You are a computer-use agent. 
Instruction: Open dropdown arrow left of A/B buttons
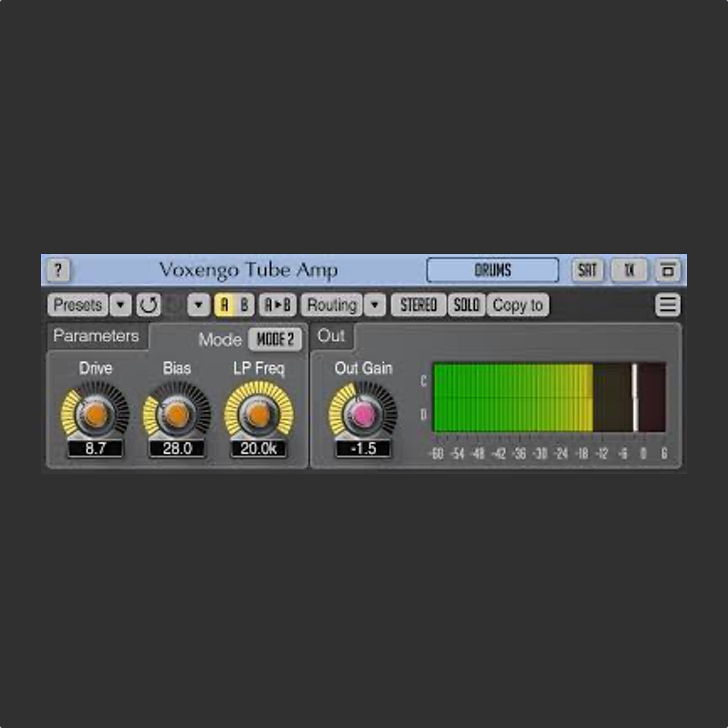[x=199, y=305]
